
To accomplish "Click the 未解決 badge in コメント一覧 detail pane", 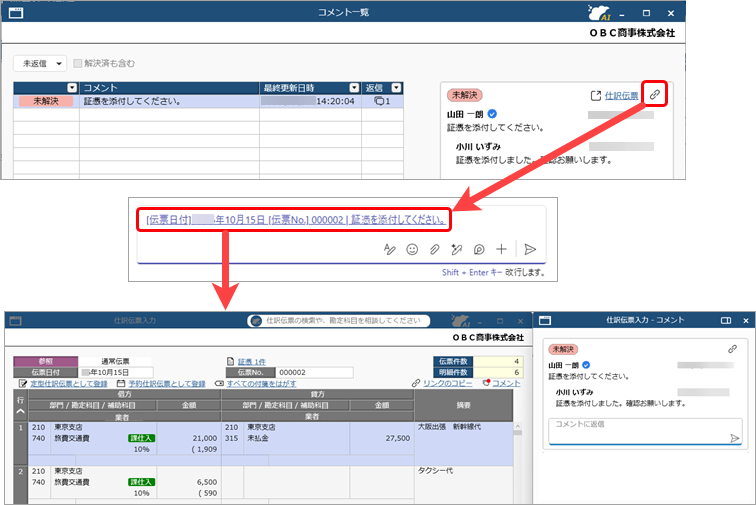I will (465, 95).
